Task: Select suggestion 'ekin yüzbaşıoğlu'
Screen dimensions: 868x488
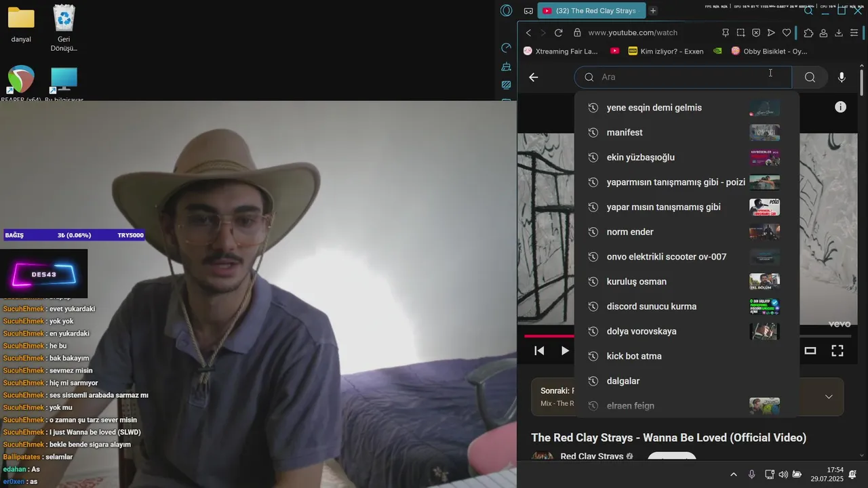Action: 686,157
